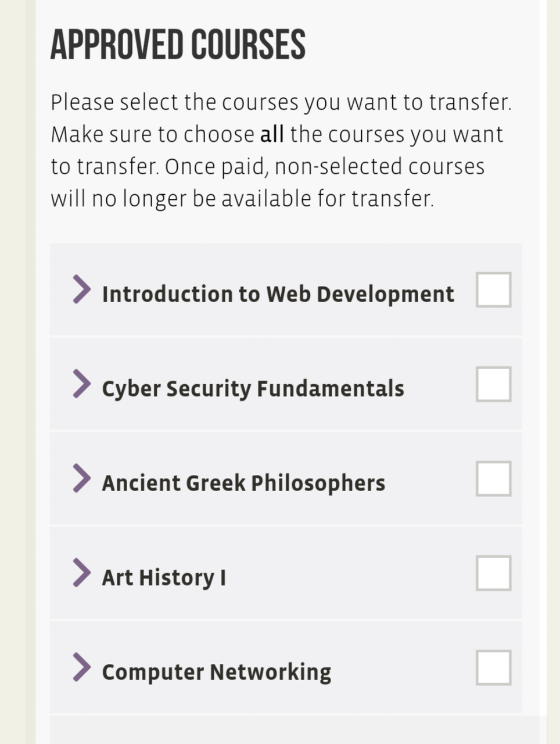Image resolution: width=560 pixels, height=744 pixels.
Task: Click the Introduction to Web Development title
Action: pyautogui.click(x=278, y=294)
